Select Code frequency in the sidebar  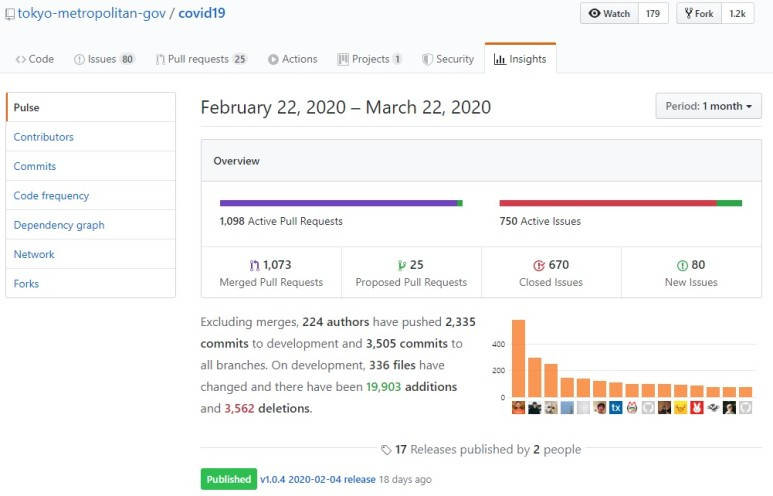coord(51,196)
